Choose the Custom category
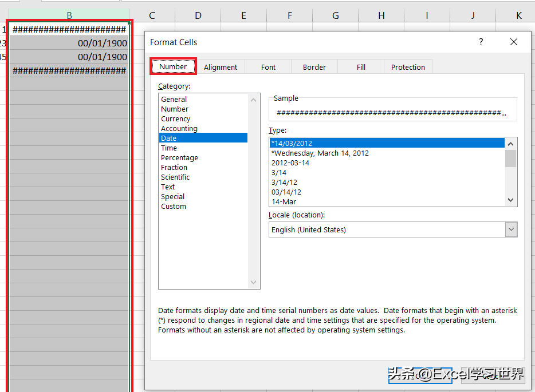Screen dimensions: 535x392 tap(203, 206)
